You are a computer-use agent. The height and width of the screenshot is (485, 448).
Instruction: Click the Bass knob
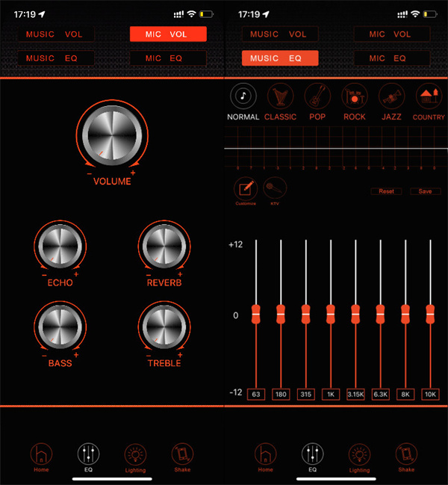tap(60, 327)
